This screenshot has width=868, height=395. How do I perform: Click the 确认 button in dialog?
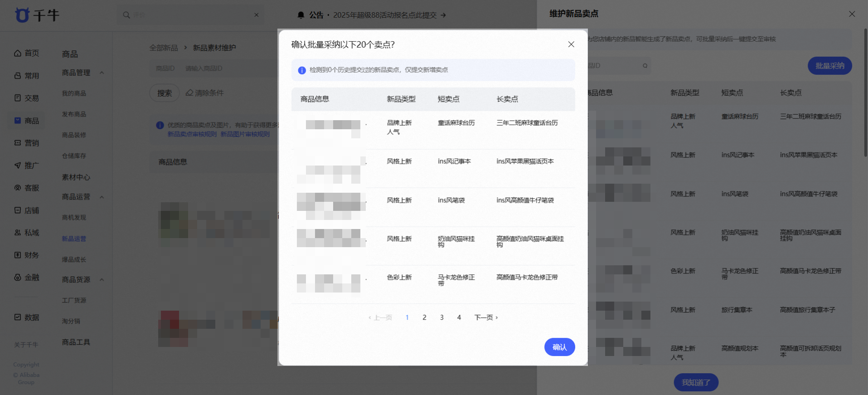tap(560, 347)
